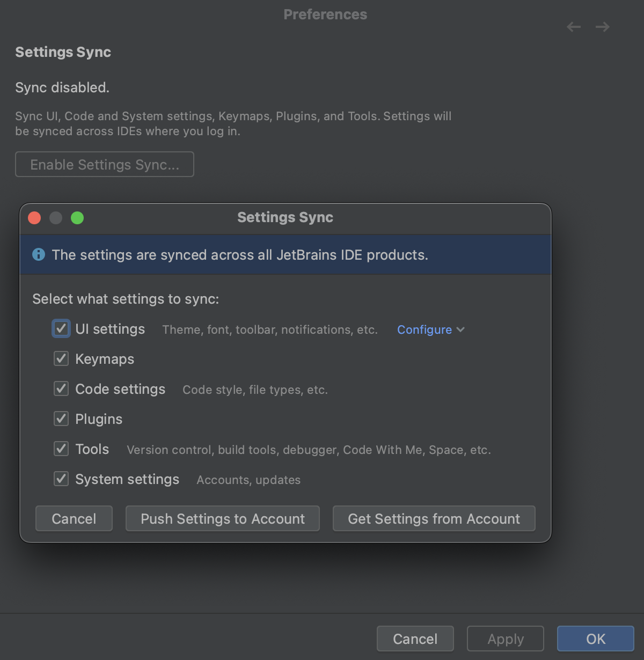
Task: Click the green zoom window button
Action: [x=77, y=218]
